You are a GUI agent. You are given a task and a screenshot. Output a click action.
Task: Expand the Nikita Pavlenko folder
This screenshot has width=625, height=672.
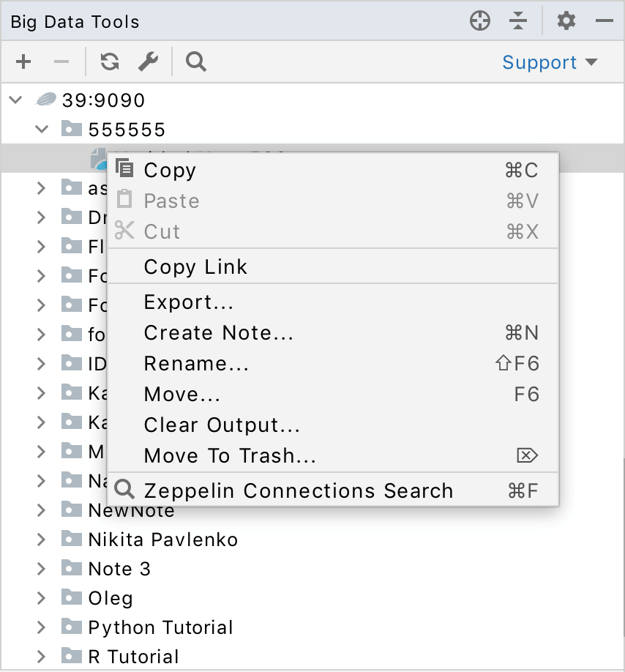point(42,540)
